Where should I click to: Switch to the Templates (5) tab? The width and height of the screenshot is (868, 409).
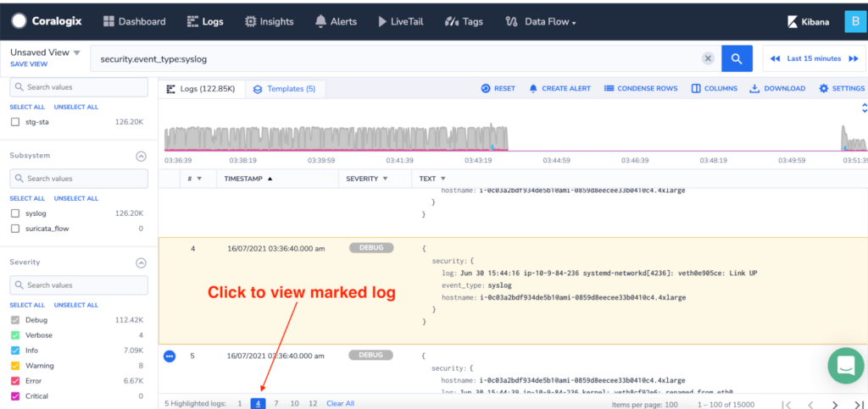[285, 89]
